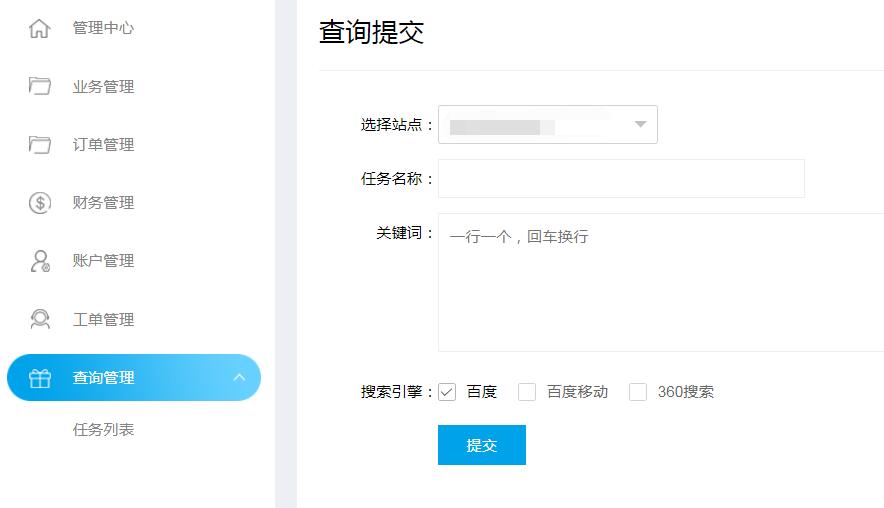Enable the 百度移动 checkbox
The width and height of the screenshot is (884, 508).
pos(527,392)
